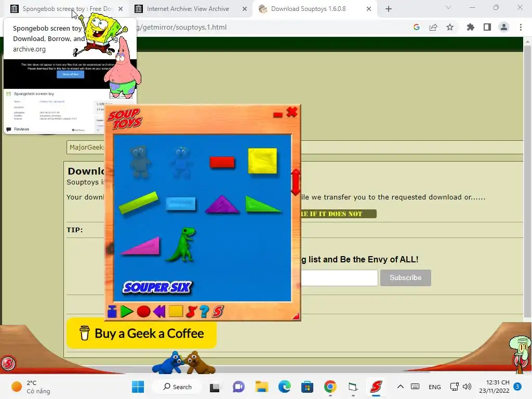Click the red music note icon
Image resolution: width=532 pixels, height=399 pixels.
point(191,312)
